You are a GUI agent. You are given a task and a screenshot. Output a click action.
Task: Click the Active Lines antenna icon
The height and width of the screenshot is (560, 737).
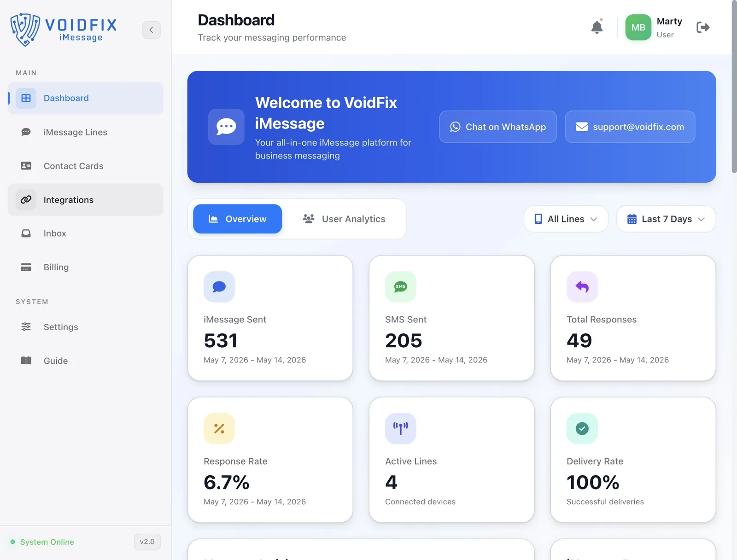(401, 429)
